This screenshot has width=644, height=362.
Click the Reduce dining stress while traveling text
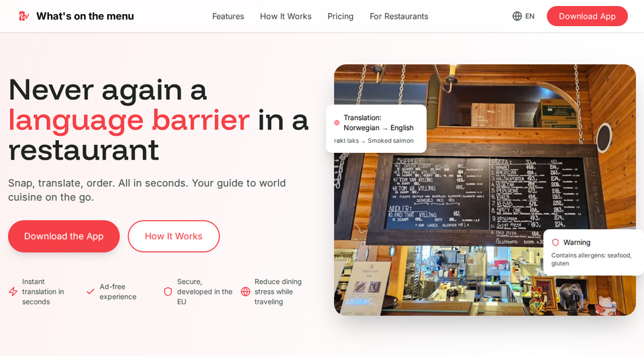coord(278,292)
